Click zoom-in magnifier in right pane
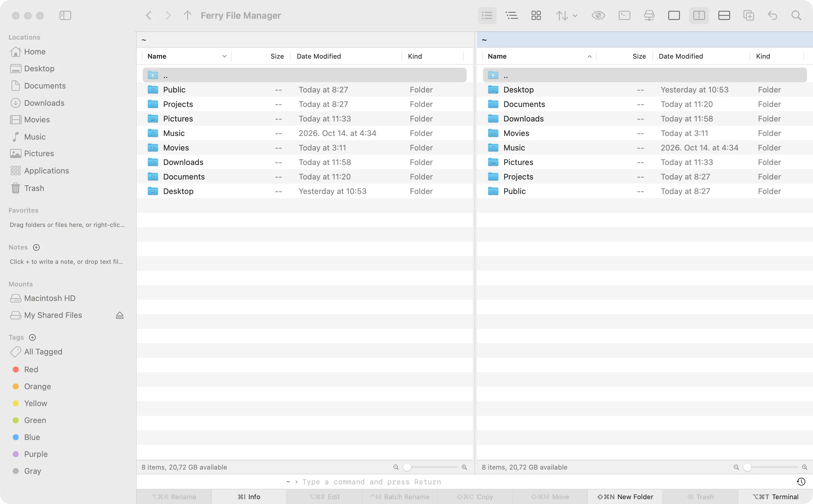The height and width of the screenshot is (504, 813). 804,467
